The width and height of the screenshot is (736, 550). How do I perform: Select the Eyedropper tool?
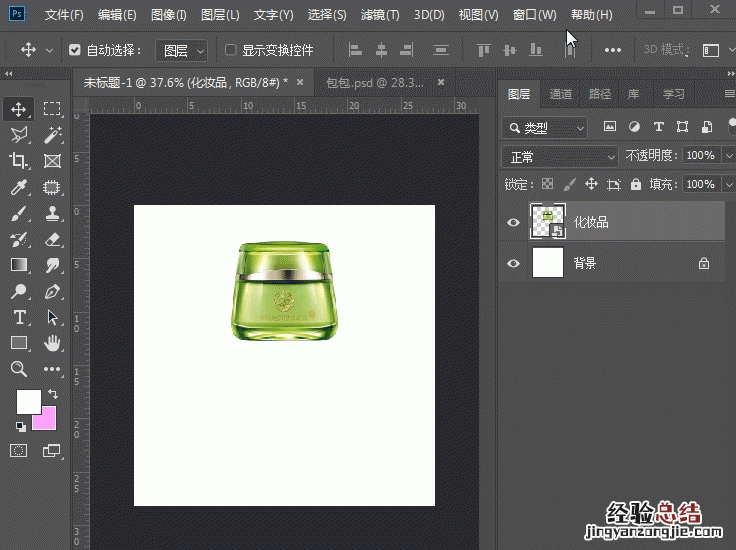tap(19, 187)
